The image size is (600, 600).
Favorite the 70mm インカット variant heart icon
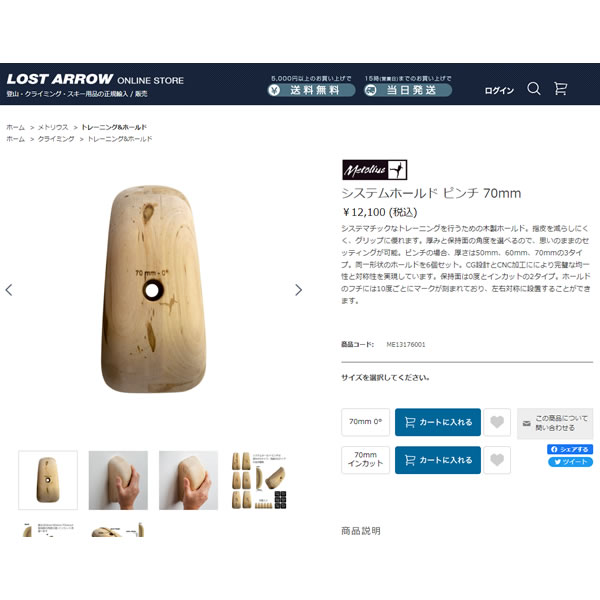[497, 460]
